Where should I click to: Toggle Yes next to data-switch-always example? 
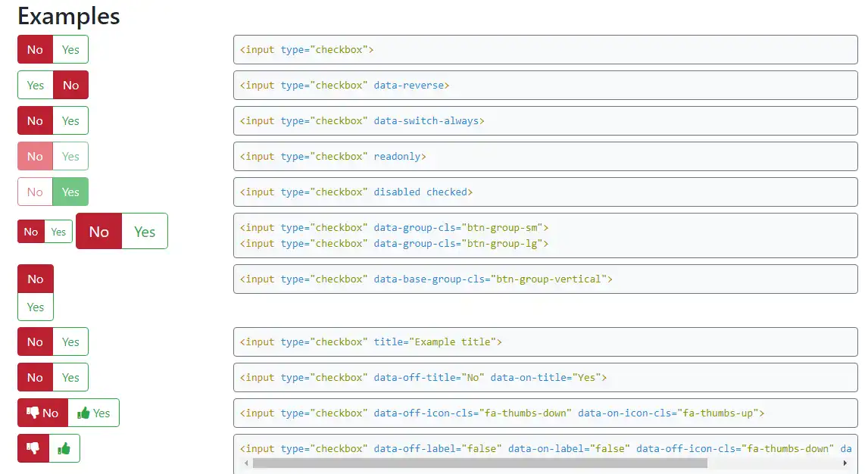coord(70,121)
